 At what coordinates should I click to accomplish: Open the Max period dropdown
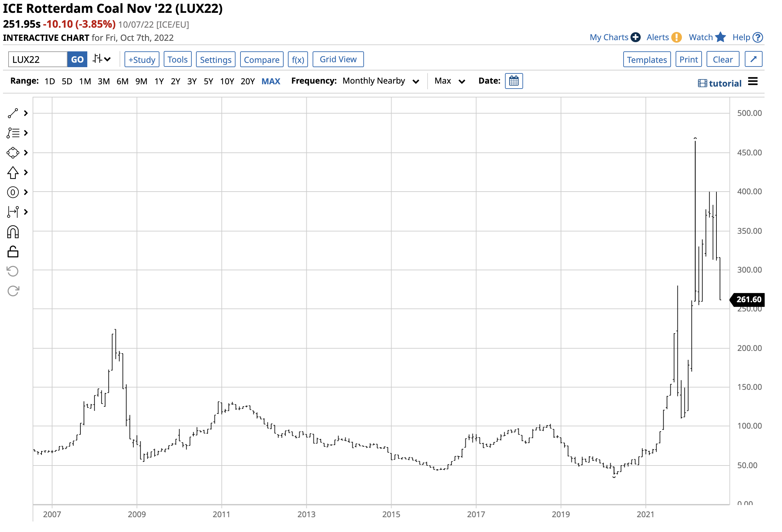(450, 81)
